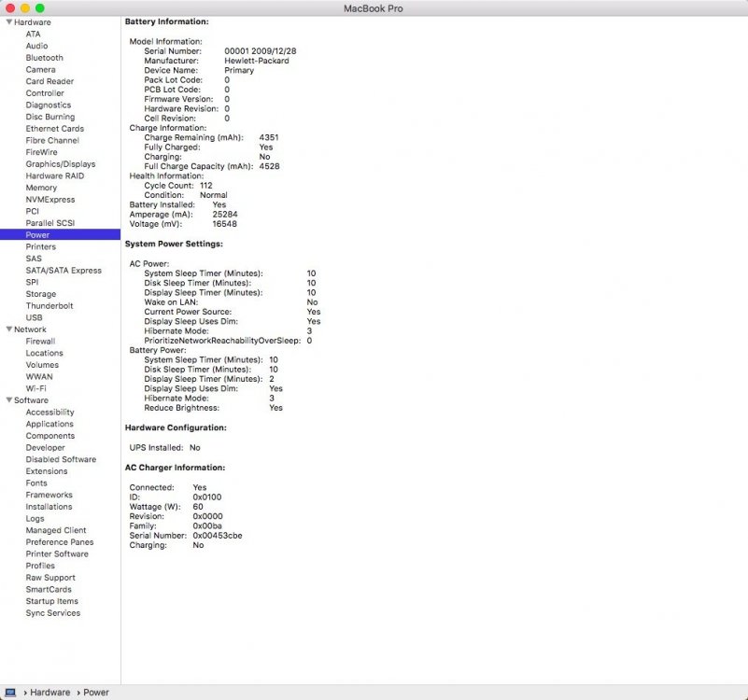Select SAS in the sidebar
The height and width of the screenshot is (700, 748).
tap(34, 259)
